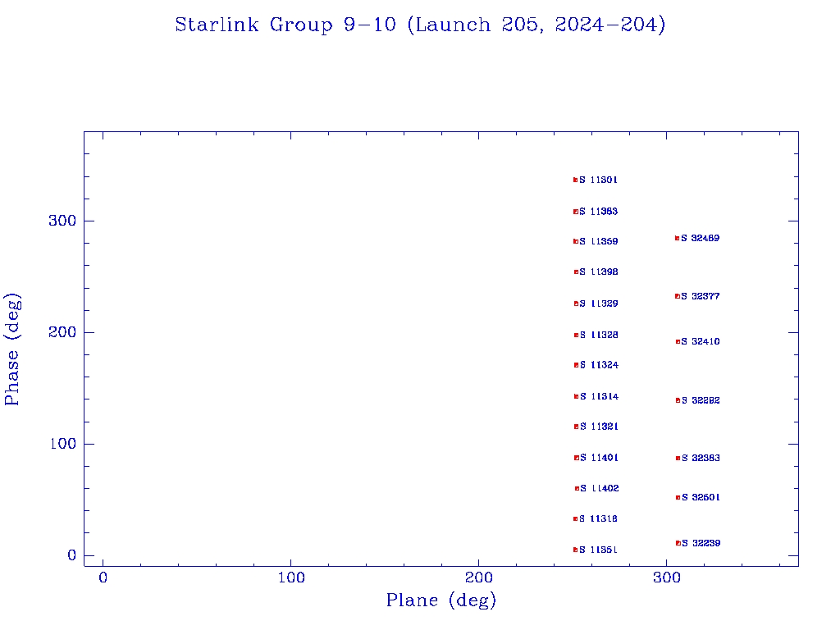Click the label "S 32377"
Image resolution: width=840 pixels, height=630 pixels.
(x=701, y=296)
